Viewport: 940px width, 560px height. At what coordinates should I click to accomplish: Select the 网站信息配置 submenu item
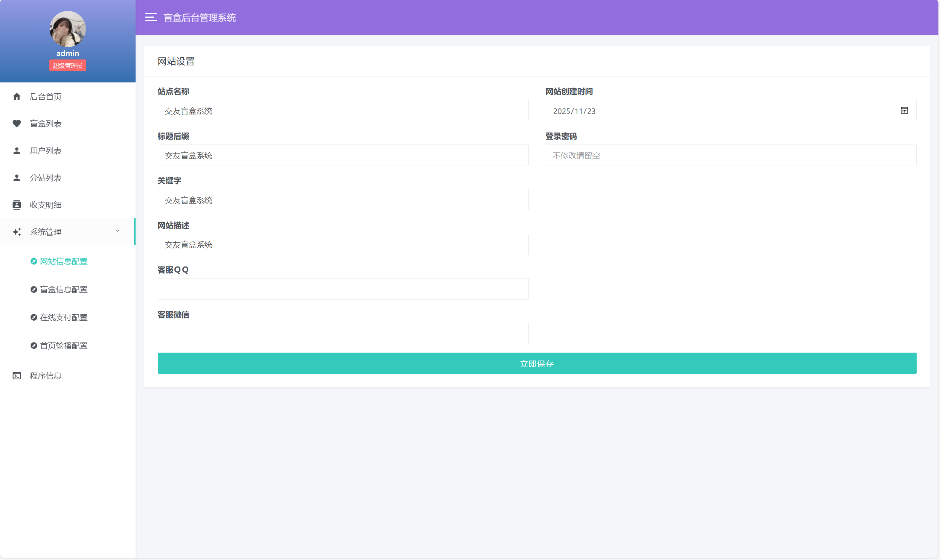[x=63, y=261]
